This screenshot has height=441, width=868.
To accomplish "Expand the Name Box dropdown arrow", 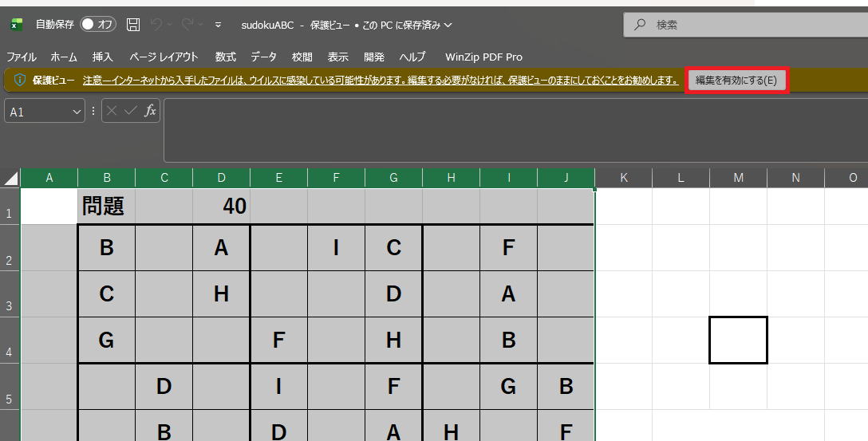I will pos(77,112).
